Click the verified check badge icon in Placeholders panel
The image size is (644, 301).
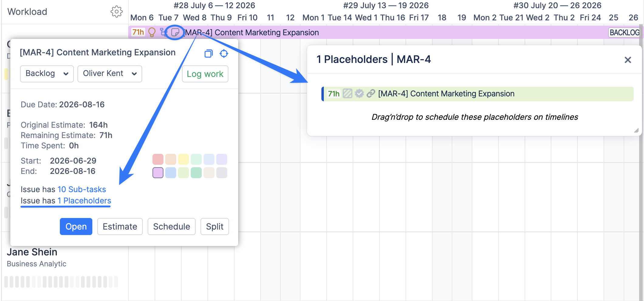[x=359, y=93]
